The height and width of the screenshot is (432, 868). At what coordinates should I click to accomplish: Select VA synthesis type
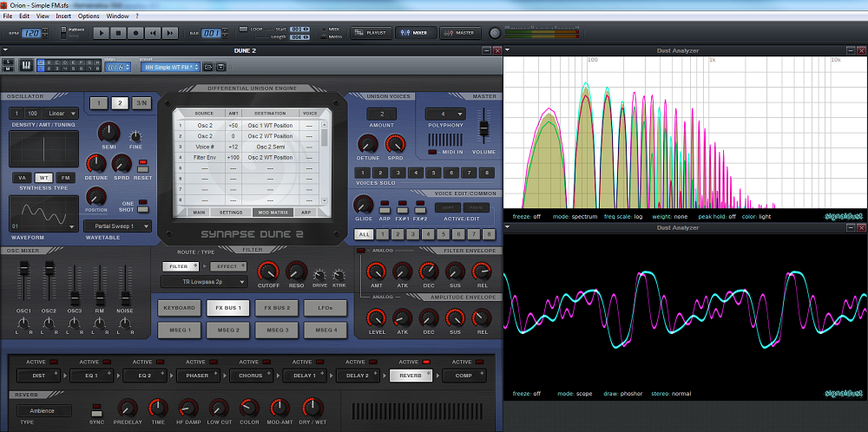(22, 178)
